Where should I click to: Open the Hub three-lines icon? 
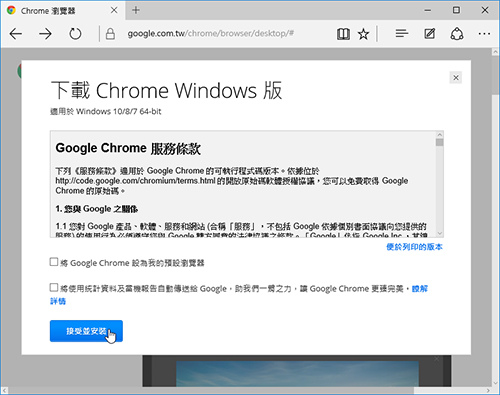tap(402, 33)
